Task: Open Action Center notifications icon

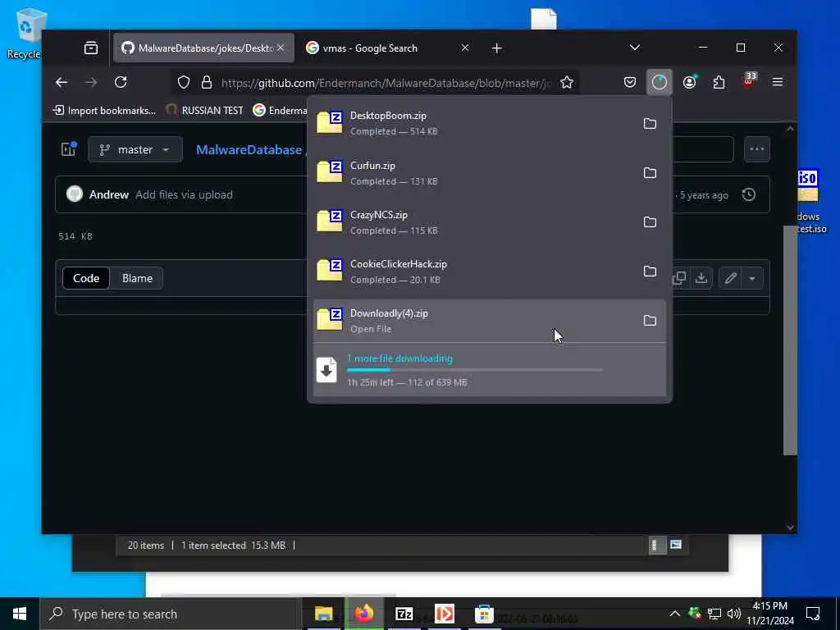Action: tap(813, 614)
